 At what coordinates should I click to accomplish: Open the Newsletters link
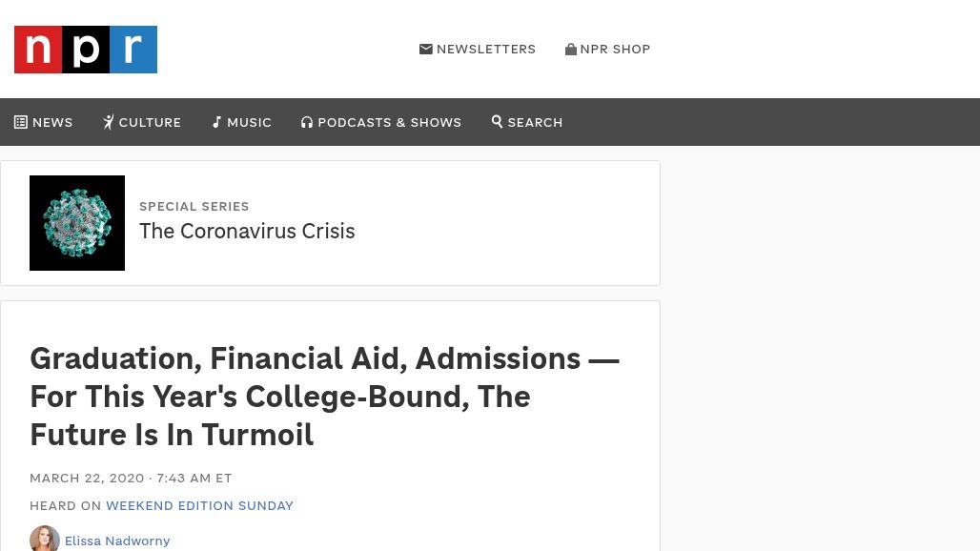486,50
